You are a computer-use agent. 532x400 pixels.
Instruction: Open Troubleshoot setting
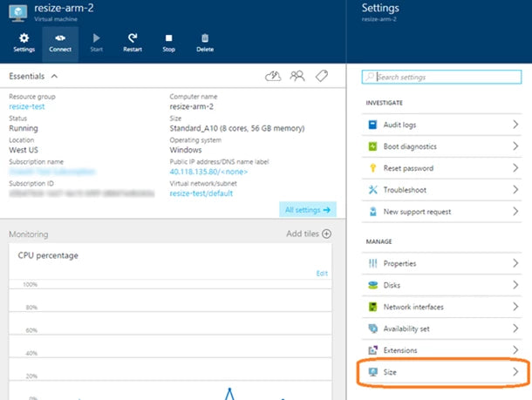point(442,190)
